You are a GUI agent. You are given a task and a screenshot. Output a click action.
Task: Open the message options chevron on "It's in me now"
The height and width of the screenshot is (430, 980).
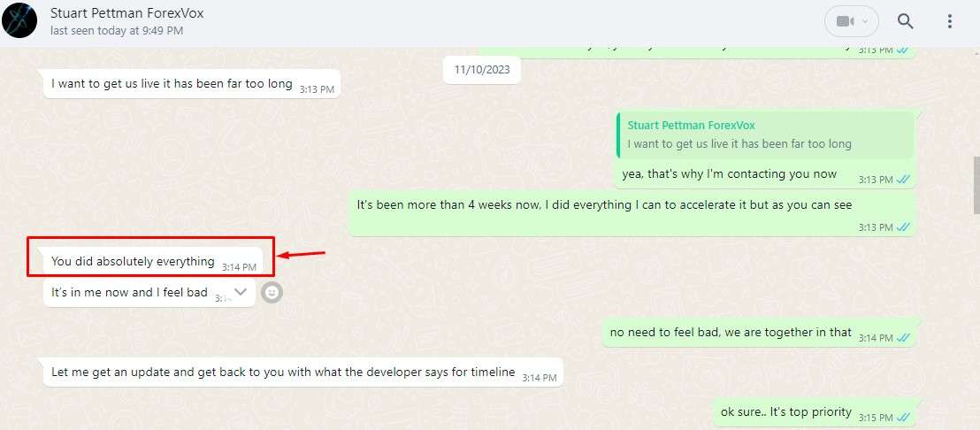click(241, 292)
